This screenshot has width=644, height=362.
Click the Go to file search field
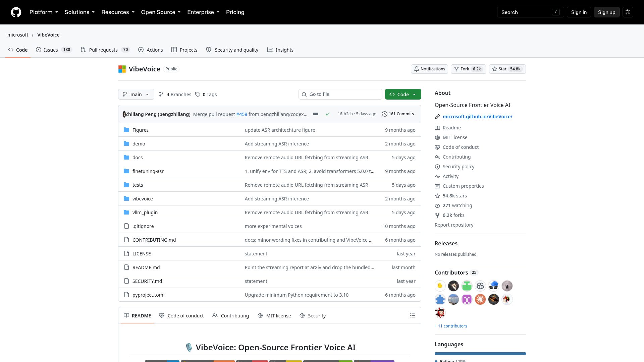(x=340, y=94)
